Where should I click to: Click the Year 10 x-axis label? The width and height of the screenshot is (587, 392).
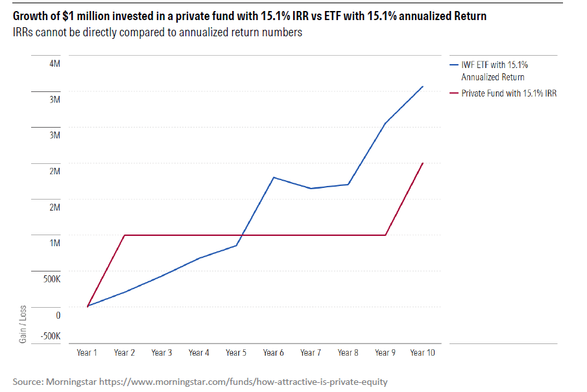(423, 352)
